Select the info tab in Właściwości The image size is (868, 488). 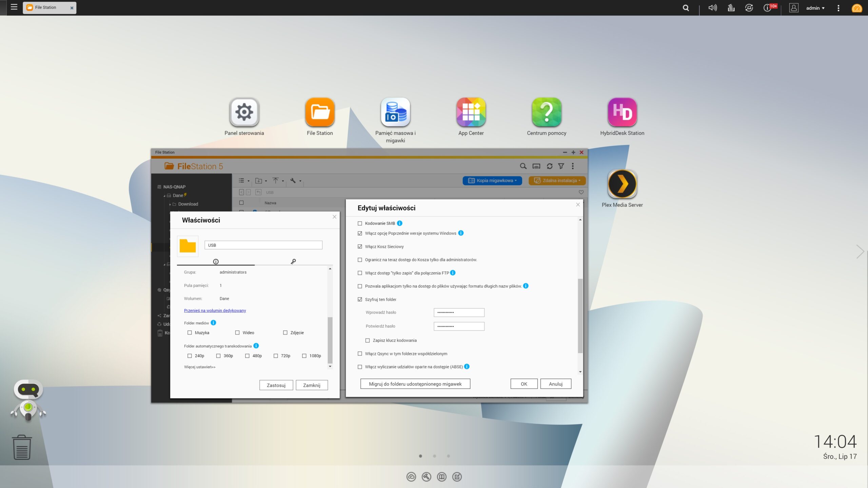coord(216,261)
